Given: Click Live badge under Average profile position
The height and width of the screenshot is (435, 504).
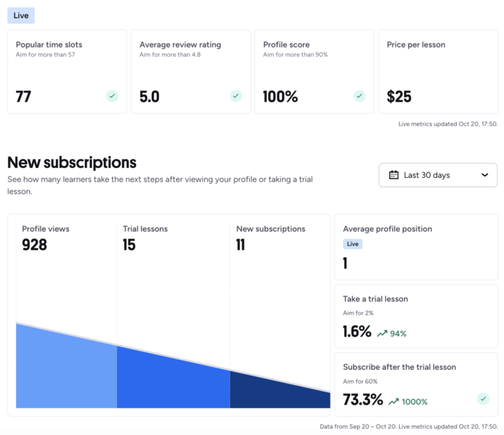Looking at the screenshot, I should click(353, 244).
